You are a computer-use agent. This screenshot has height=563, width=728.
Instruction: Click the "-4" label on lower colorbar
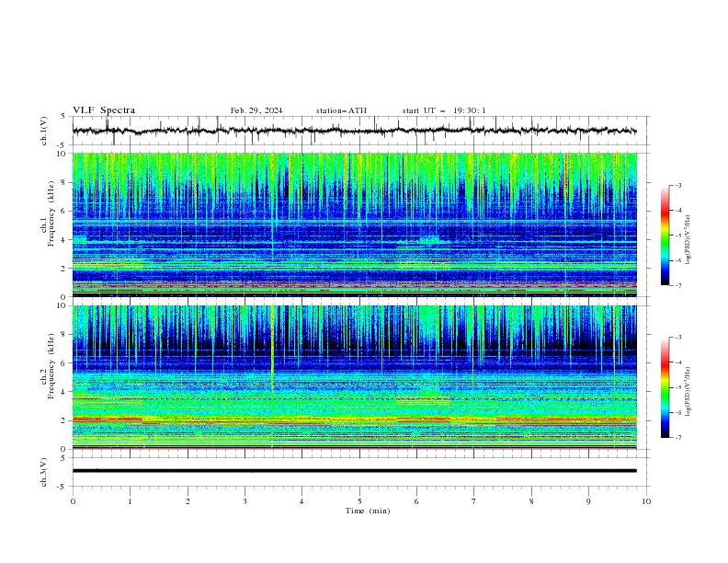[x=677, y=362]
